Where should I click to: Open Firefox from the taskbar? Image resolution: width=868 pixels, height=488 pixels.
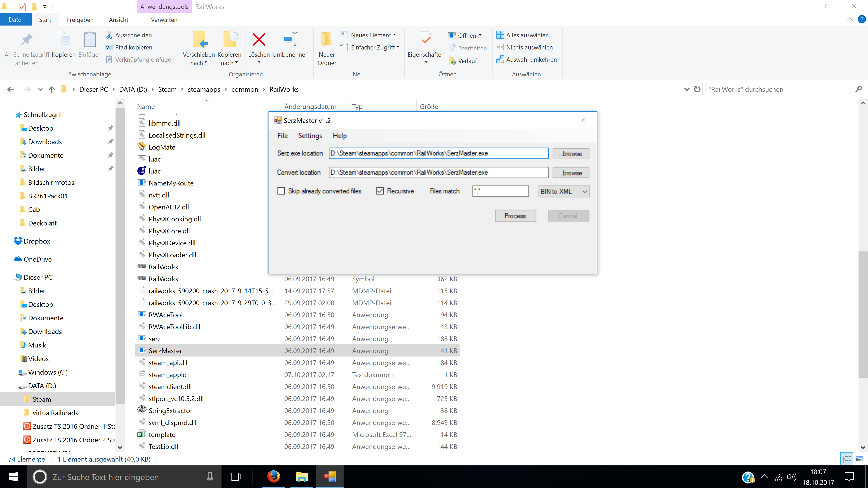point(274,476)
